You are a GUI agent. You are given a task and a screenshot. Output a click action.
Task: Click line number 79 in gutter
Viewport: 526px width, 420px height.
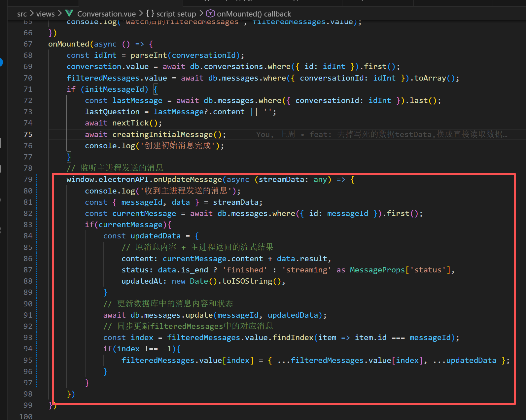click(28, 179)
